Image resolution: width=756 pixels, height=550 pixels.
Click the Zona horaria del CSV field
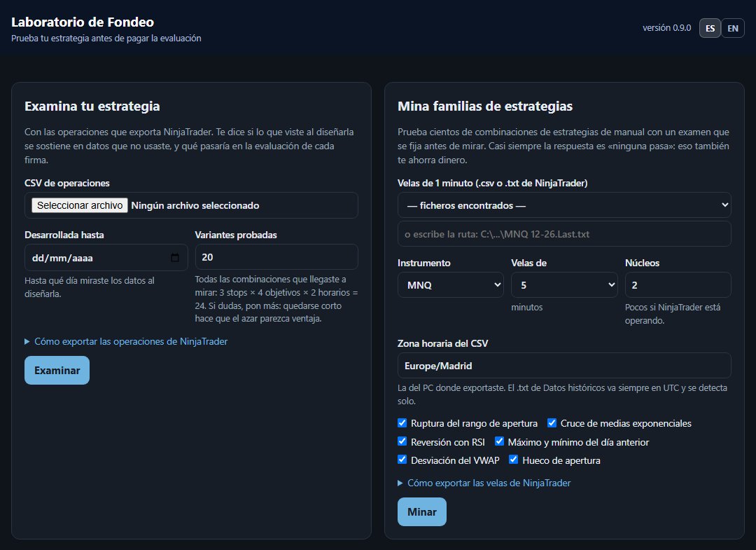564,365
